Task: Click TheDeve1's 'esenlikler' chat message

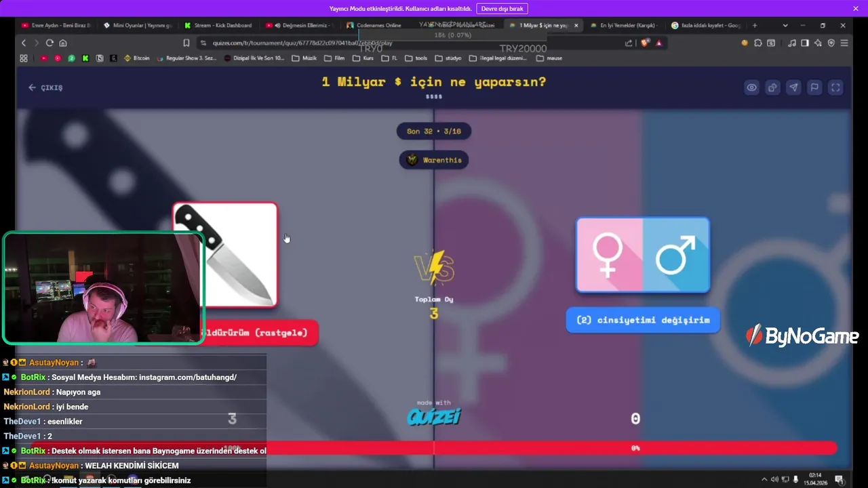Action: [x=43, y=422]
